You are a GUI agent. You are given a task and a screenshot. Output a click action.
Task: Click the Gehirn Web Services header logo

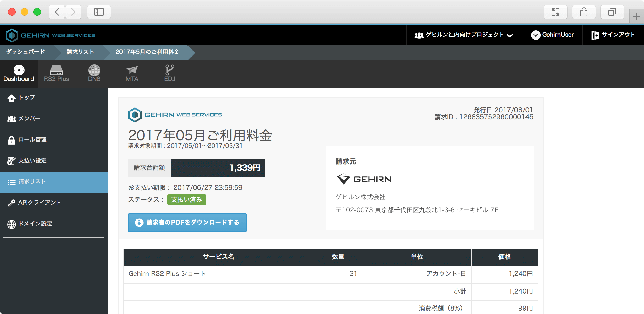pos(51,35)
